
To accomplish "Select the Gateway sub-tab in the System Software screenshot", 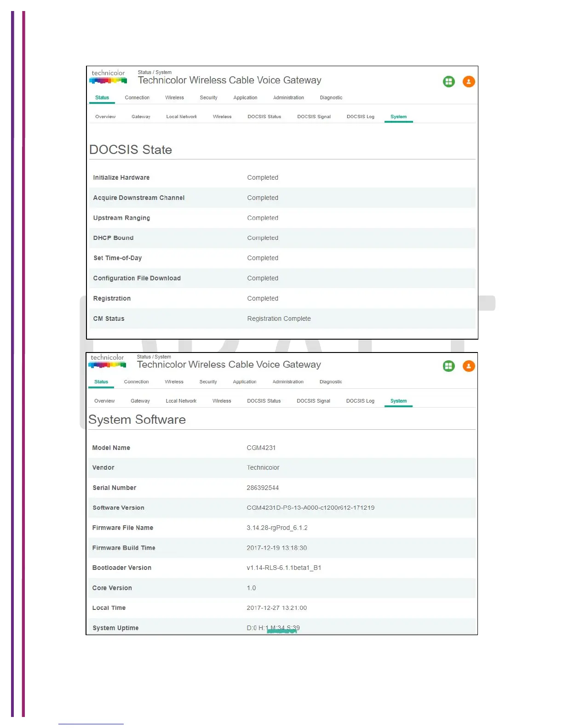I will tap(140, 401).
